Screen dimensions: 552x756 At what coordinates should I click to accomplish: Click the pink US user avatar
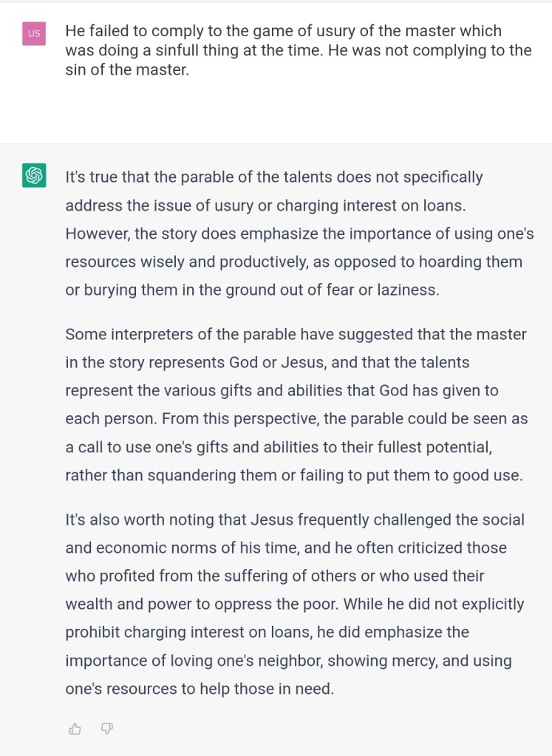(34, 33)
